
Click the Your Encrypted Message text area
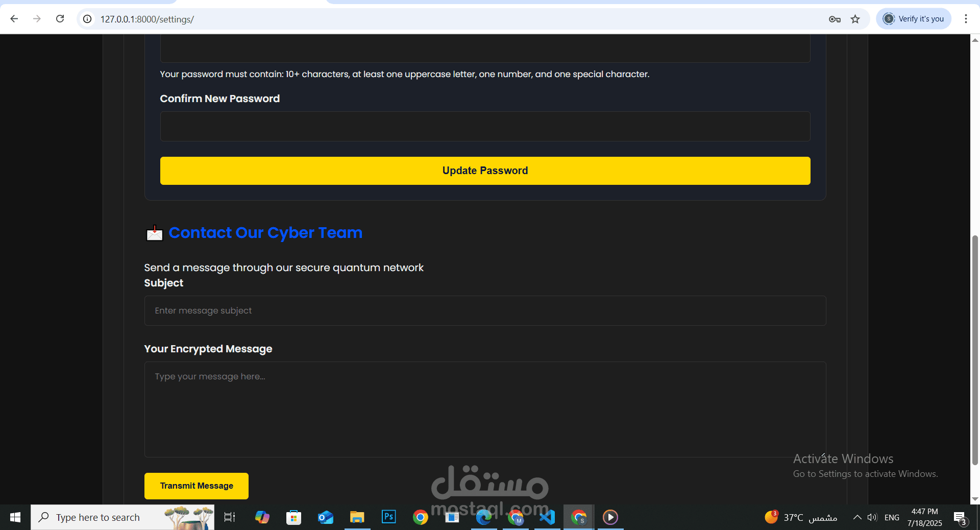point(485,409)
